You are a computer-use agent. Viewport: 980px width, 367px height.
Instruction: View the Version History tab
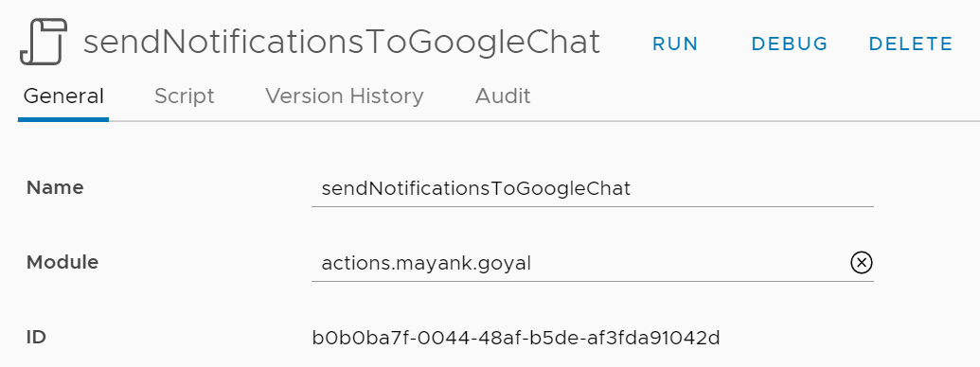click(345, 96)
